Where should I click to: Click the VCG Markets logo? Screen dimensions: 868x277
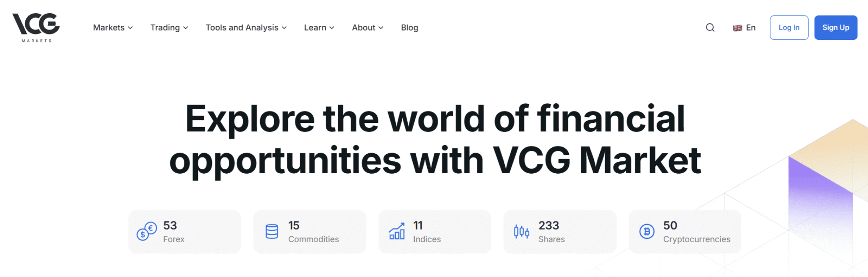tap(37, 28)
